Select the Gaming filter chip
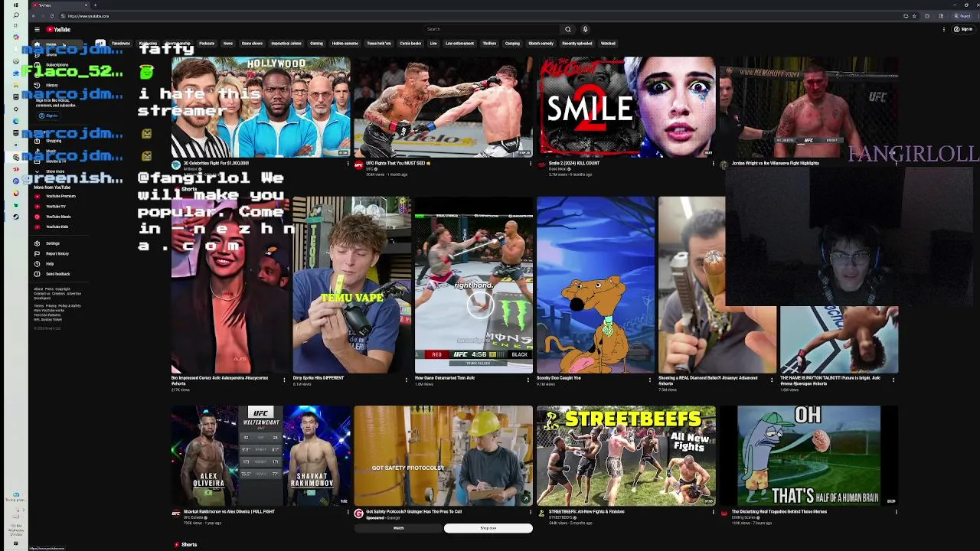 click(x=316, y=44)
